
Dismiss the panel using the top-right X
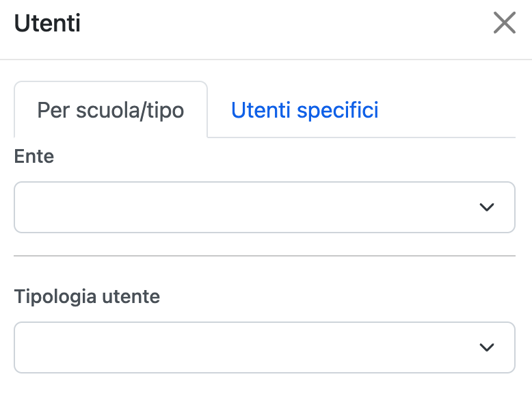point(505,23)
